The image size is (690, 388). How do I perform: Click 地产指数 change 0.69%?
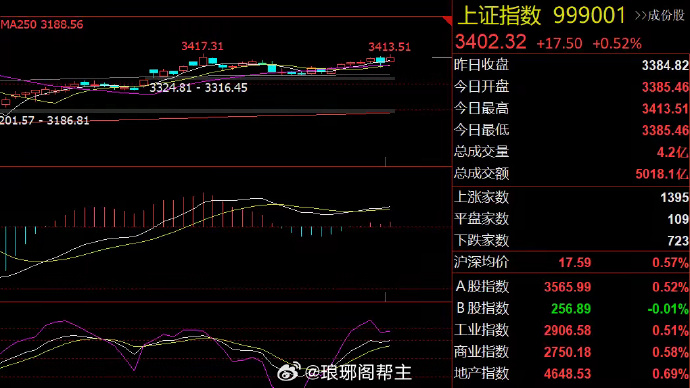(x=670, y=374)
